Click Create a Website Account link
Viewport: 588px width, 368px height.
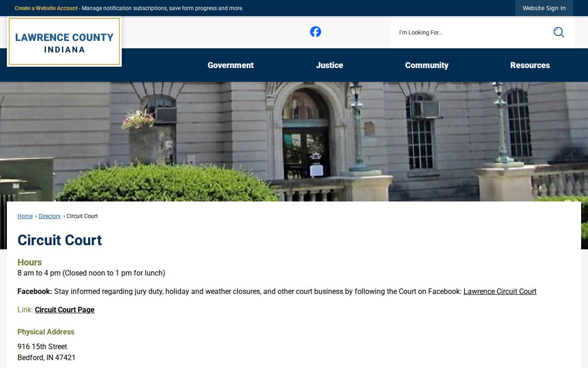click(46, 8)
